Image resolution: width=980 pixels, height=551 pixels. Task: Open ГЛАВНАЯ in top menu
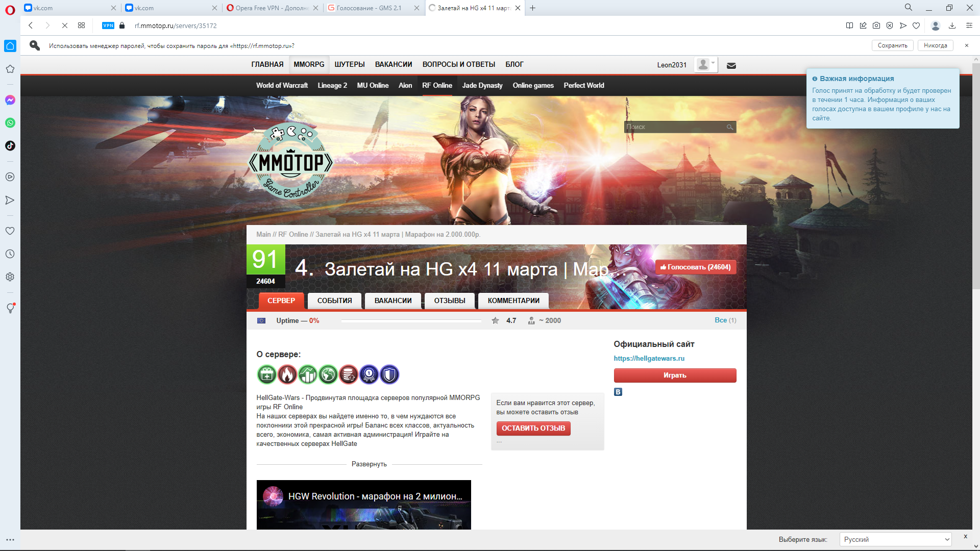pos(267,64)
